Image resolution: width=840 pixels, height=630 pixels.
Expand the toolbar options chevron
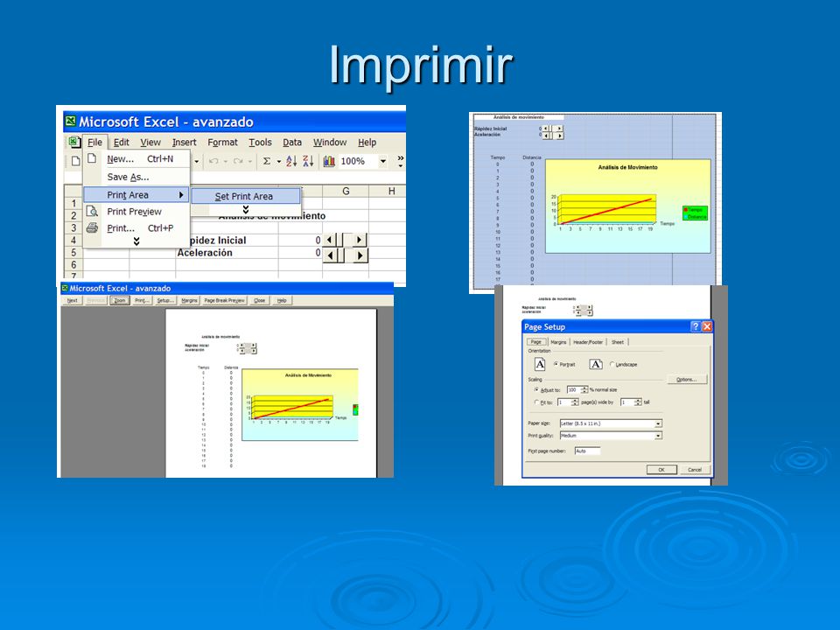(400, 161)
